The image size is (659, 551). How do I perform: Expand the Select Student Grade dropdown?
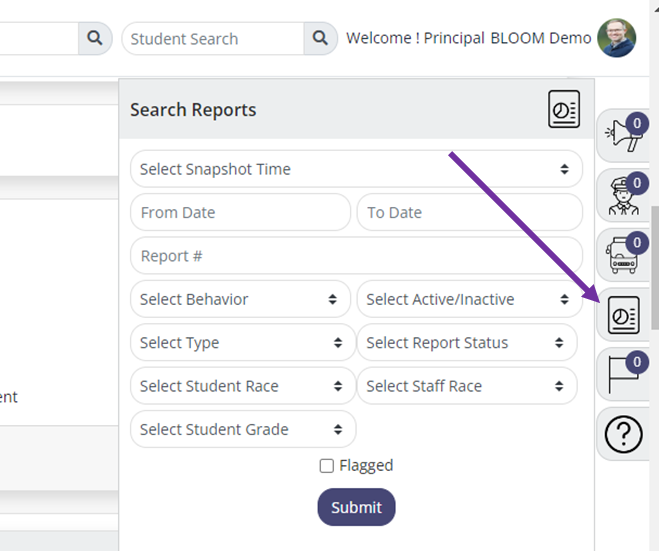(x=243, y=429)
